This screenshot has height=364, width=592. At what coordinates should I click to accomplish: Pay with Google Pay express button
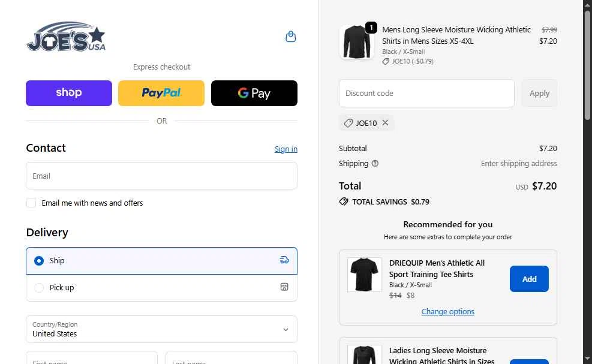[254, 94]
